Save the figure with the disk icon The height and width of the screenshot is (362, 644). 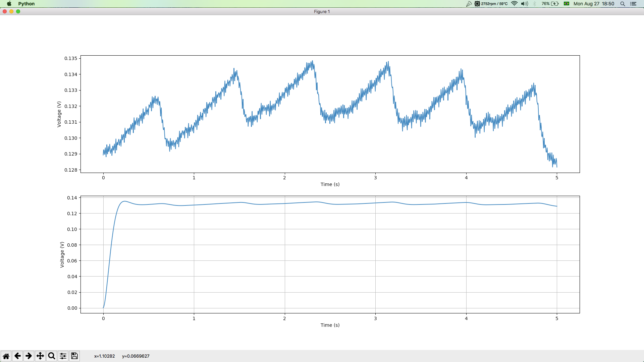click(74, 356)
